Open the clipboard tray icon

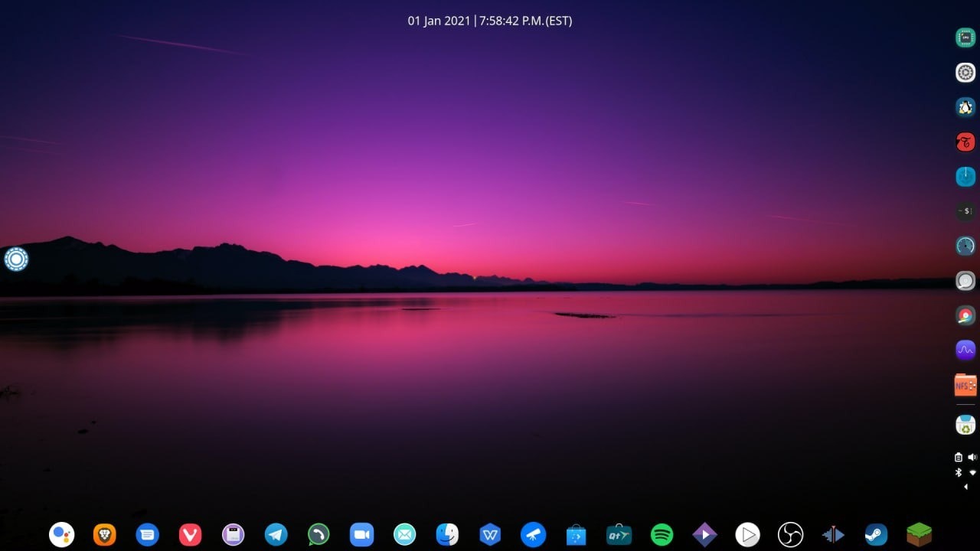(x=959, y=457)
